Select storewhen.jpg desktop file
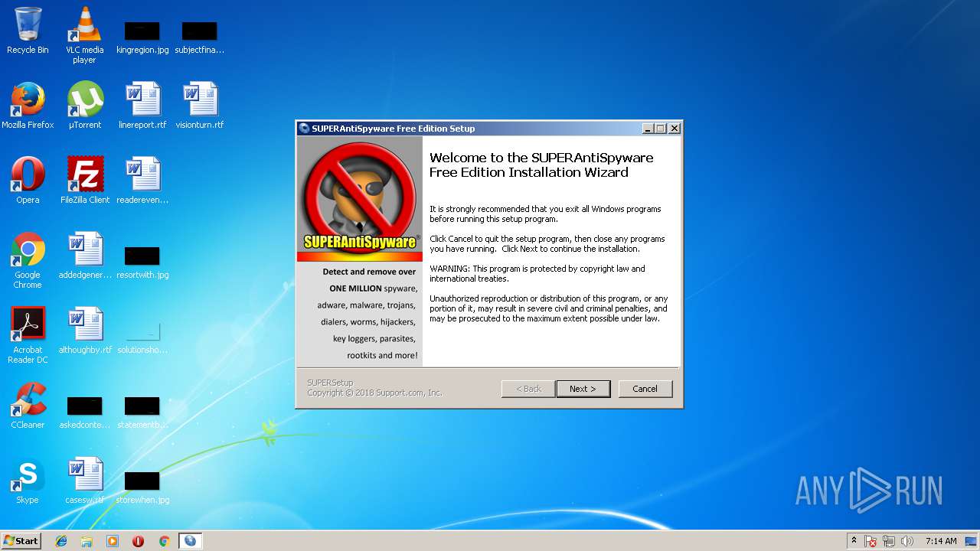Image resolution: width=980 pixels, height=551 pixels. (142, 487)
